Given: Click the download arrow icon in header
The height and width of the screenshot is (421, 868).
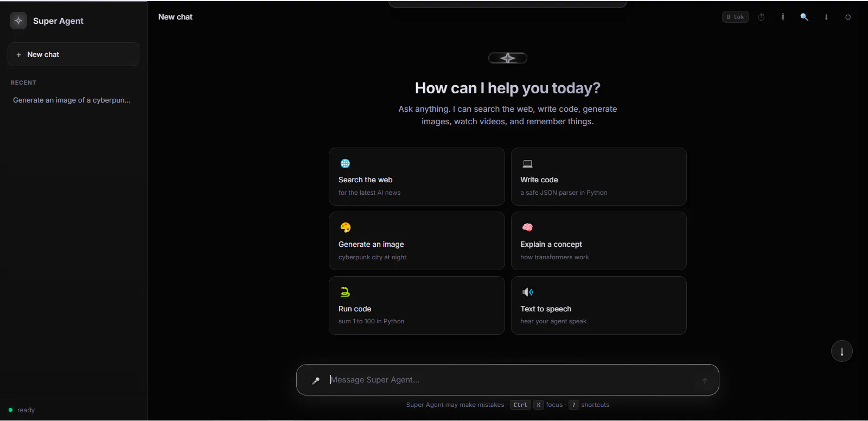Looking at the screenshot, I should pos(826,17).
